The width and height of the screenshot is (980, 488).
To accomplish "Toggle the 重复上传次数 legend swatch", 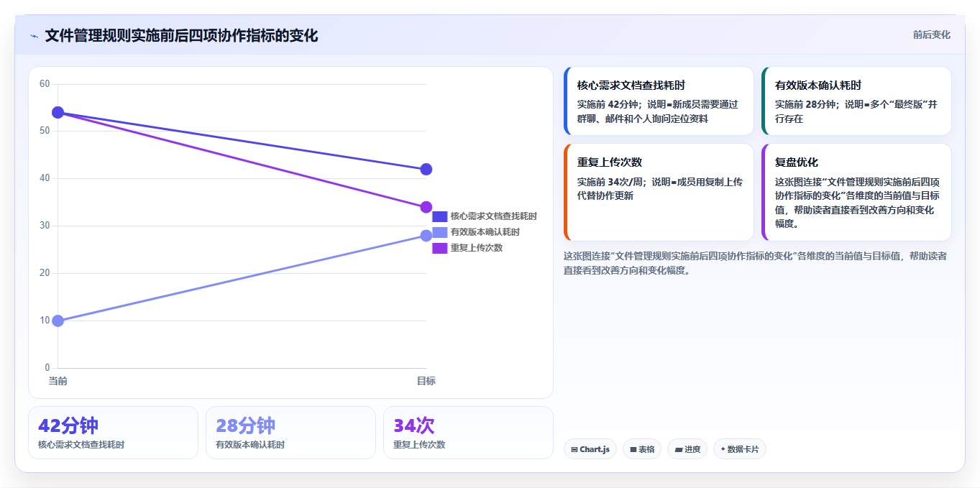I will [439, 248].
